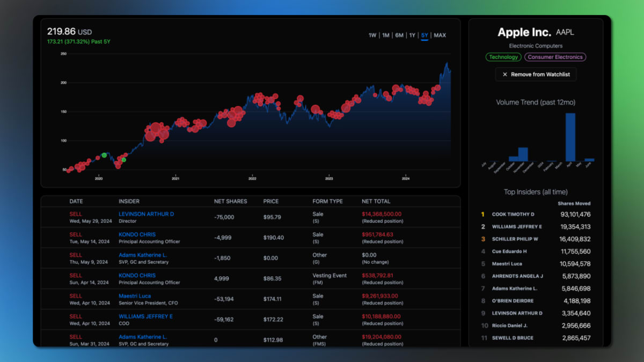644x362 pixels.
Task: Click the $174.11 price cell
Action: click(273, 299)
